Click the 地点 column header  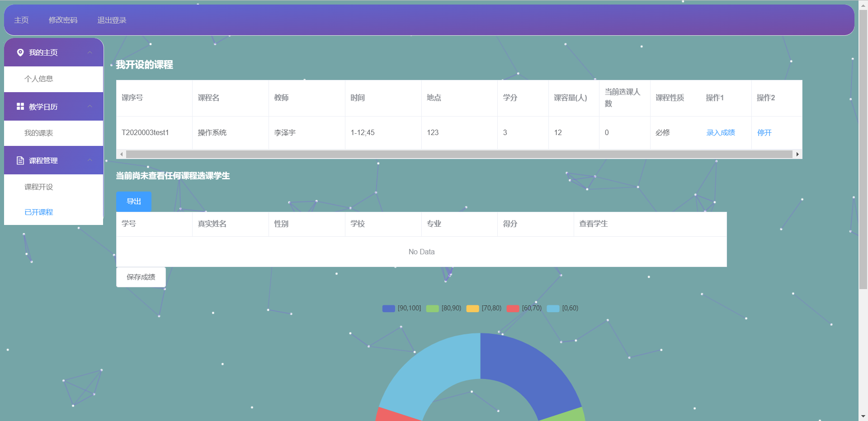click(460, 98)
